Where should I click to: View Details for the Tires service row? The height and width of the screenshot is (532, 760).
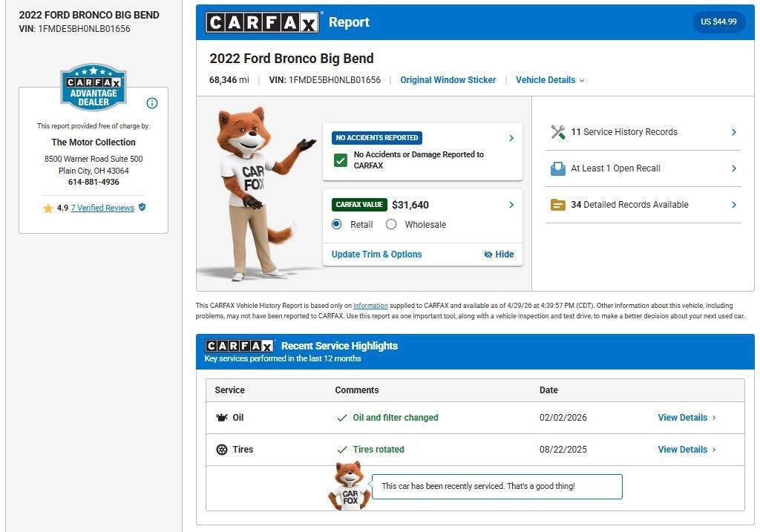687,450
